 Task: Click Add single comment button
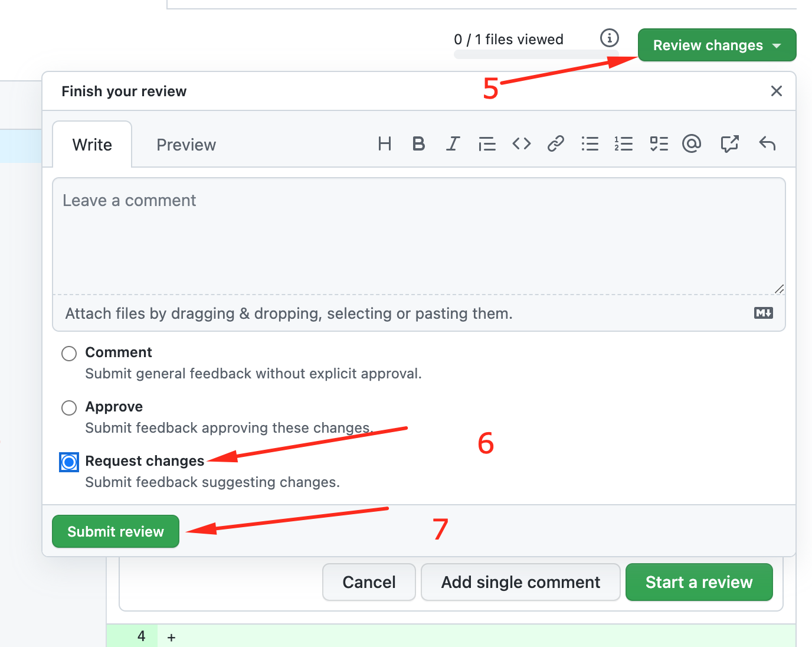[520, 582]
